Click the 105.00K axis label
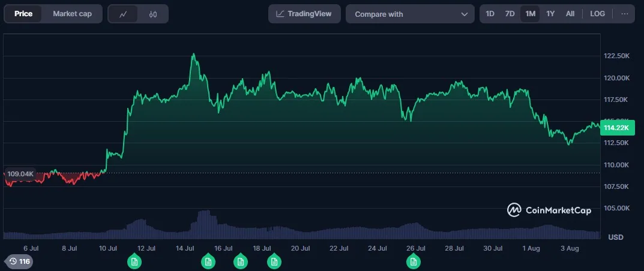 tap(616, 208)
